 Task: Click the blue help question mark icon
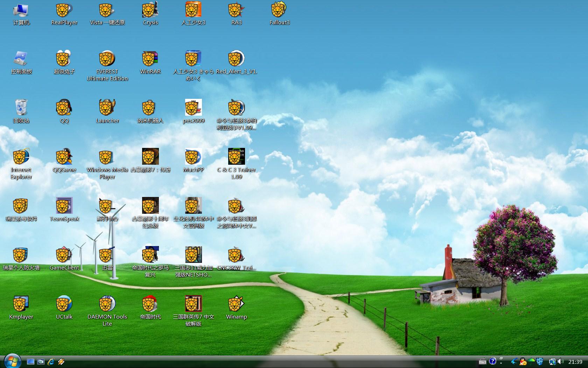click(492, 361)
